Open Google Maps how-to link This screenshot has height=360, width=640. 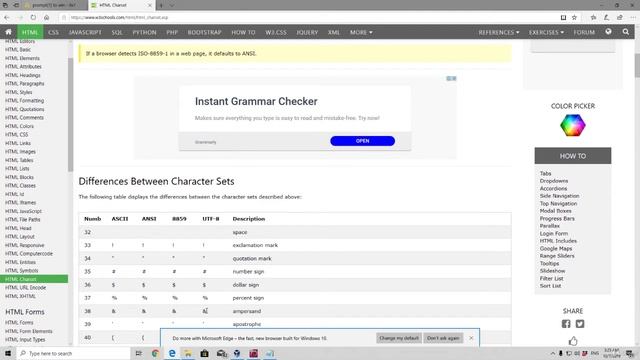coord(556,248)
